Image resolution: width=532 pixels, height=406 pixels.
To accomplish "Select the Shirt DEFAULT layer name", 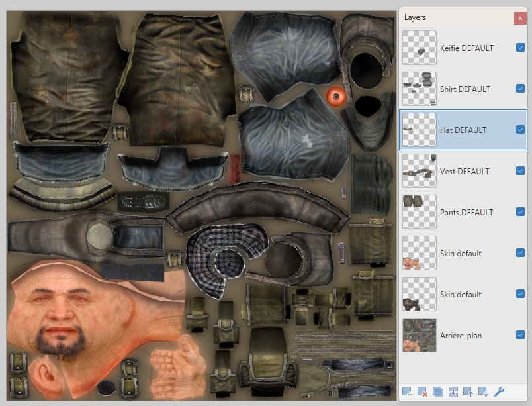I will 465,89.
